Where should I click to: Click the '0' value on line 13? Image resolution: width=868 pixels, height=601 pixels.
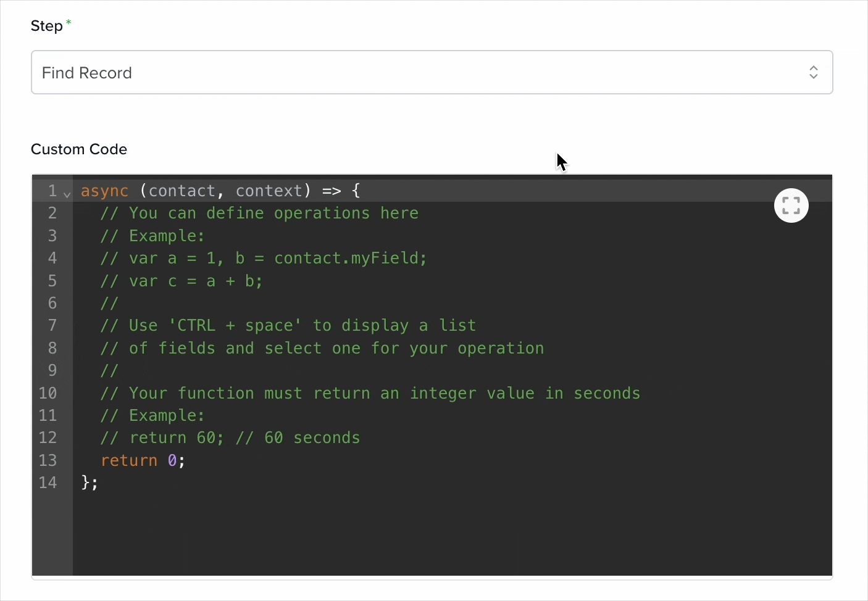[172, 460]
